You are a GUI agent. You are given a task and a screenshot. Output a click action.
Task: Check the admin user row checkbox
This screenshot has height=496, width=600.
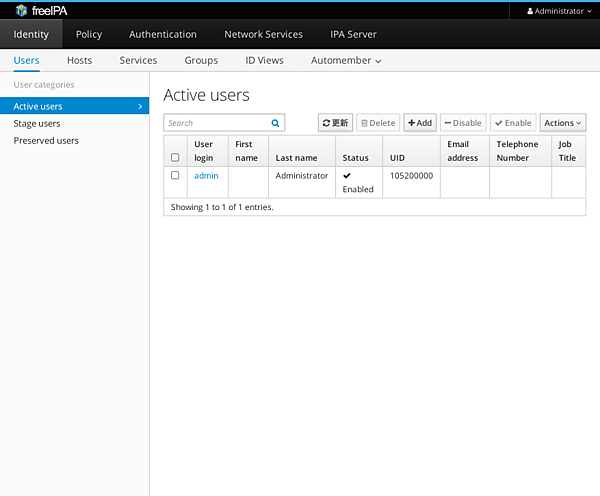coord(175,176)
